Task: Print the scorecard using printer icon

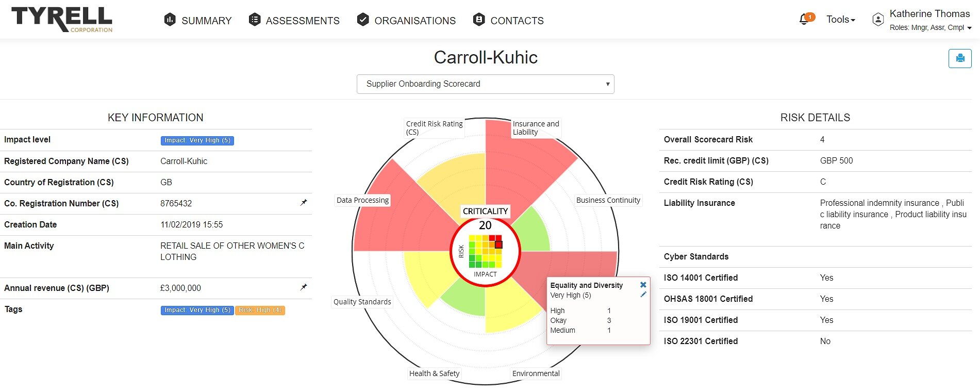Action: pos(960,58)
